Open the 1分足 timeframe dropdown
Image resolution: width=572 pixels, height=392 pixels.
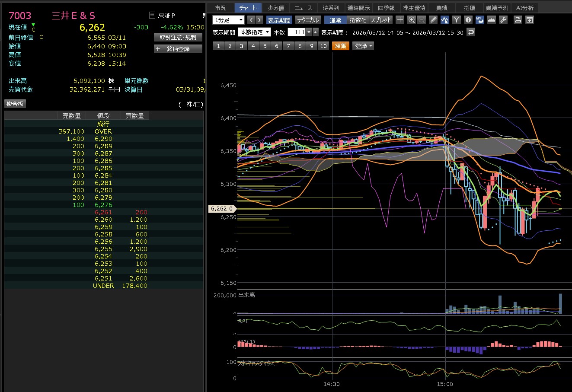pyautogui.click(x=228, y=20)
